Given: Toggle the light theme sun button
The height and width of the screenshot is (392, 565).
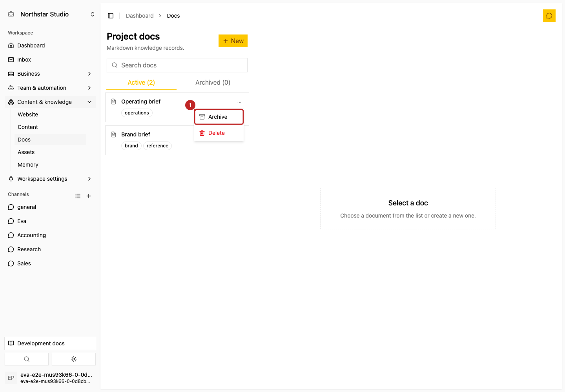Looking at the screenshot, I should click(74, 359).
